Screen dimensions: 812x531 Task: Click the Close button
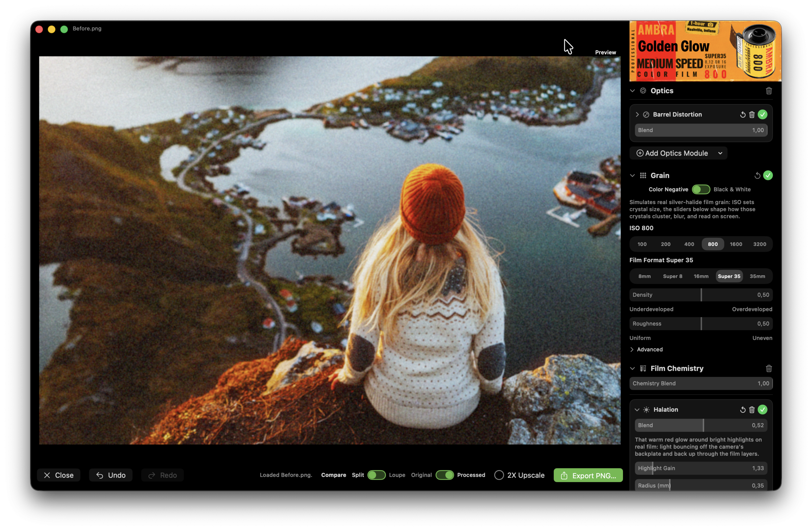(58, 475)
